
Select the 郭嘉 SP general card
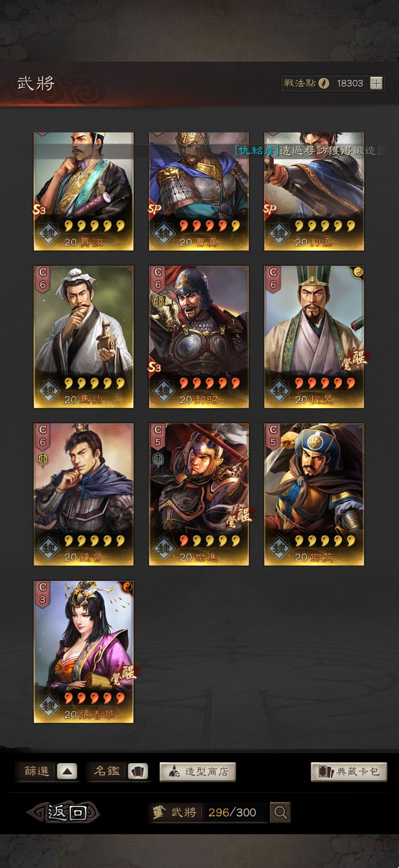point(314,191)
